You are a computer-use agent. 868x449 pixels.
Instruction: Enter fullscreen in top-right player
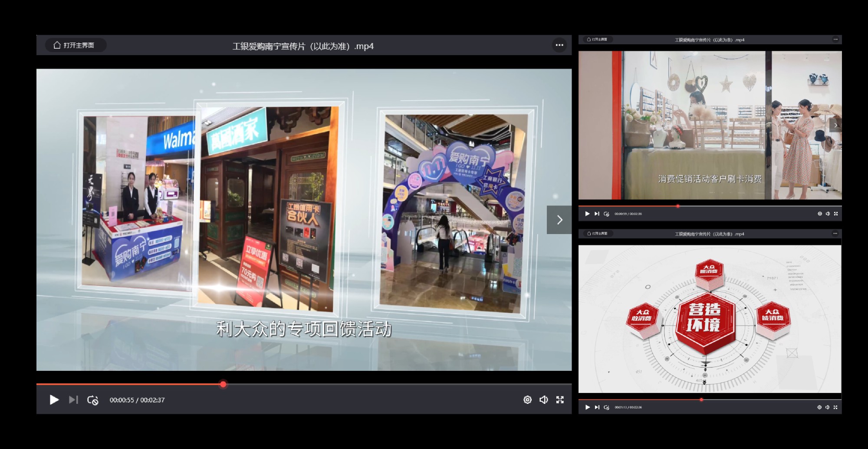coord(836,214)
